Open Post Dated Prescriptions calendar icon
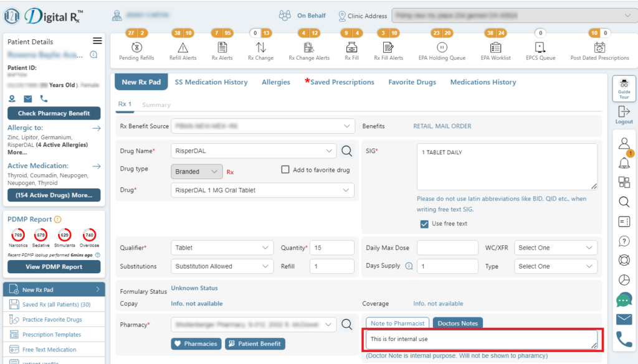 tap(599, 47)
